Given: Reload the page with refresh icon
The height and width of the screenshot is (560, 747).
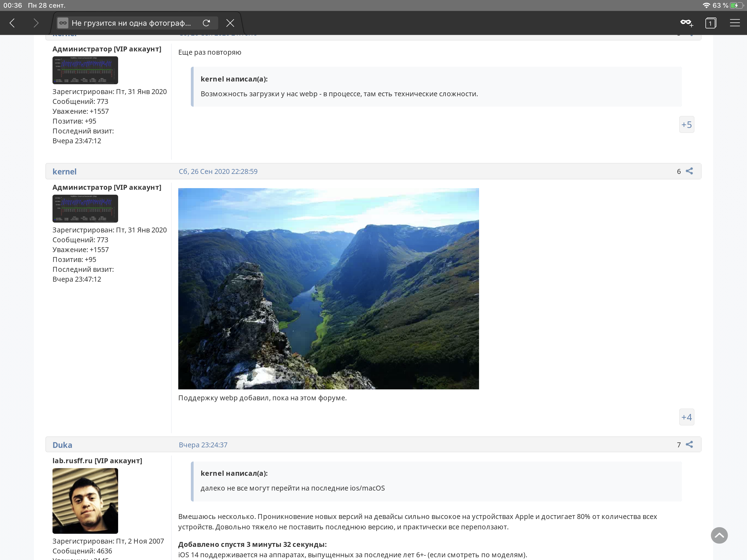Looking at the screenshot, I should coord(206,23).
